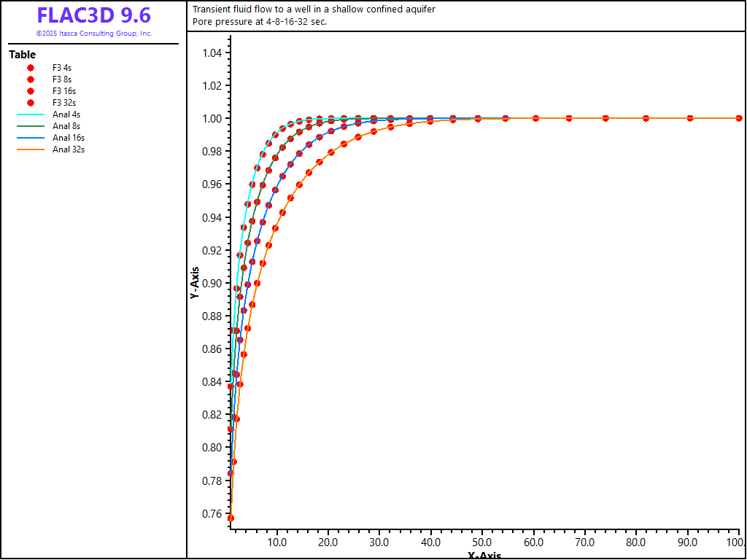This screenshot has width=747, height=560.
Task: Click the red marker beside F3 8s
Action: pos(31,79)
